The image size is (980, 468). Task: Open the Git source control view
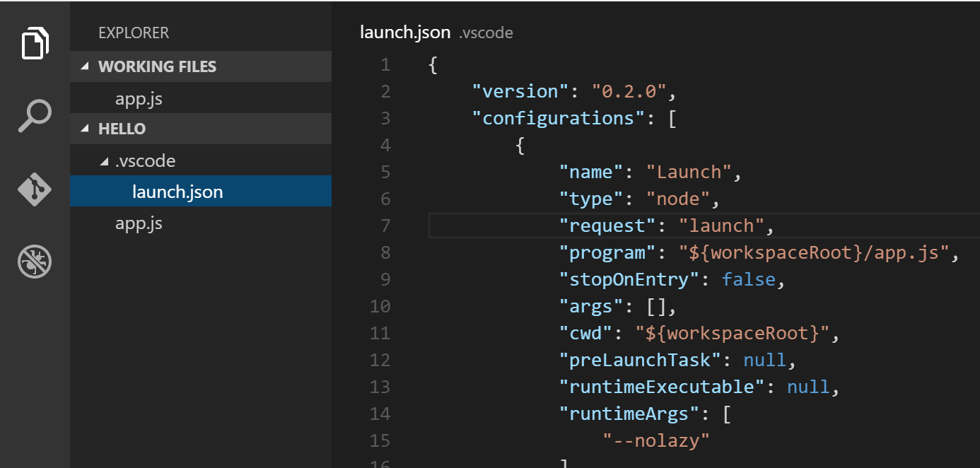35,189
